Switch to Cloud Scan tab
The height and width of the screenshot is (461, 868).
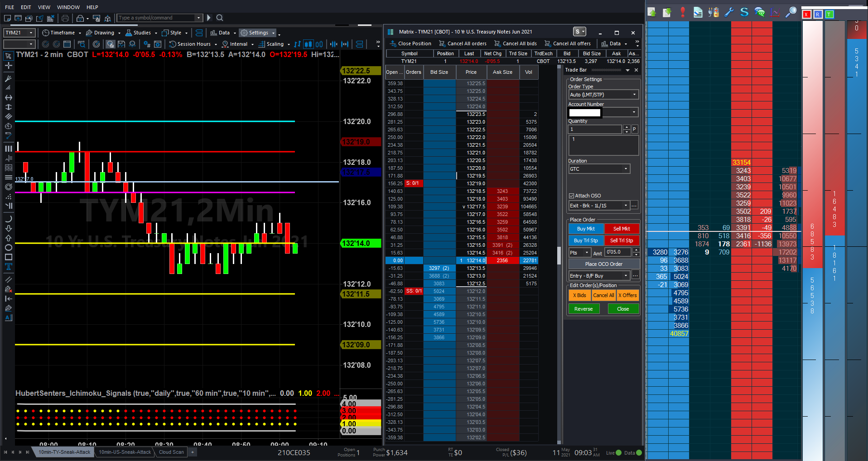(x=171, y=452)
